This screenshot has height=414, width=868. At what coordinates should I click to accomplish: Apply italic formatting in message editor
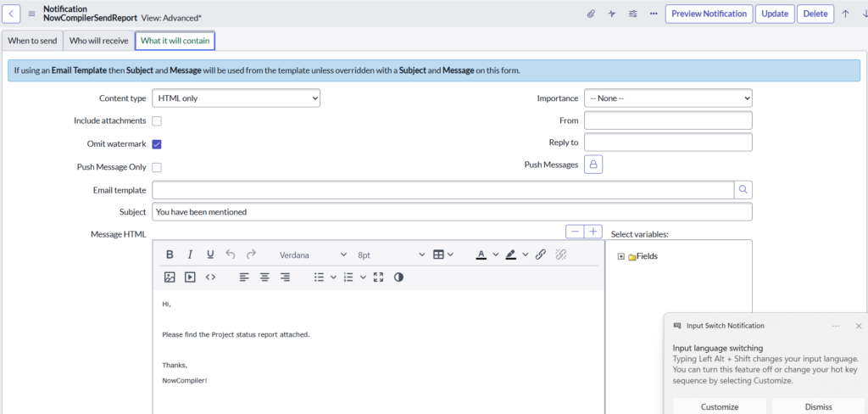tap(190, 255)
